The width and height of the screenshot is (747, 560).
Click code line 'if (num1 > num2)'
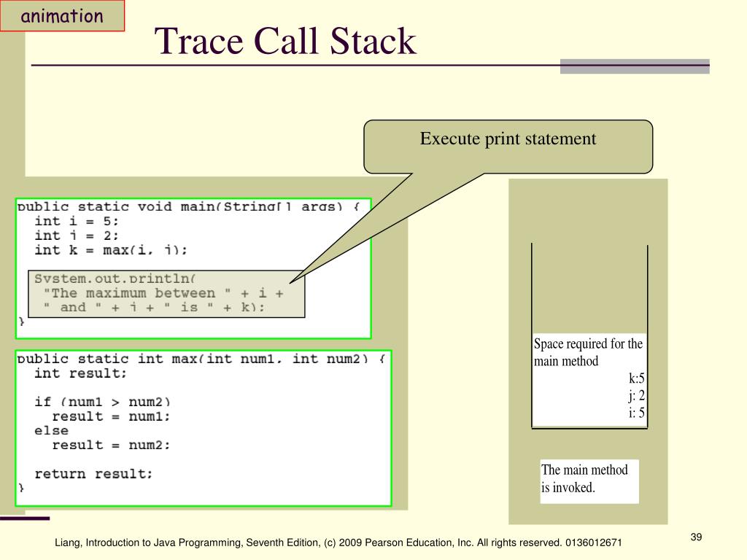(102, 402)
